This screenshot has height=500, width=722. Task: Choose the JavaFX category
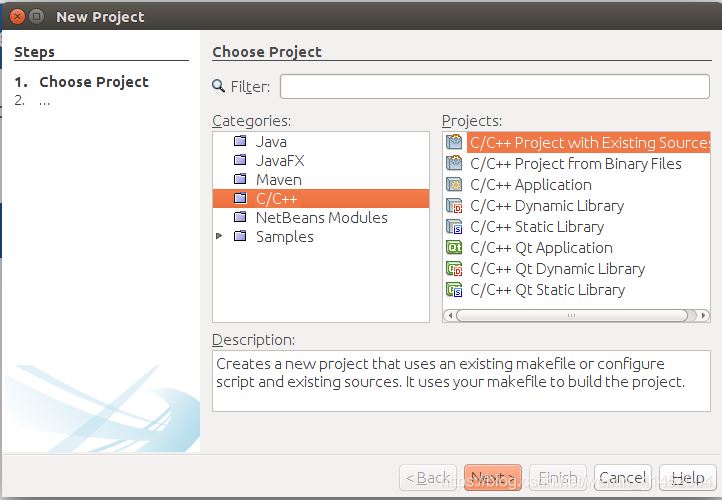pos(279,161)
